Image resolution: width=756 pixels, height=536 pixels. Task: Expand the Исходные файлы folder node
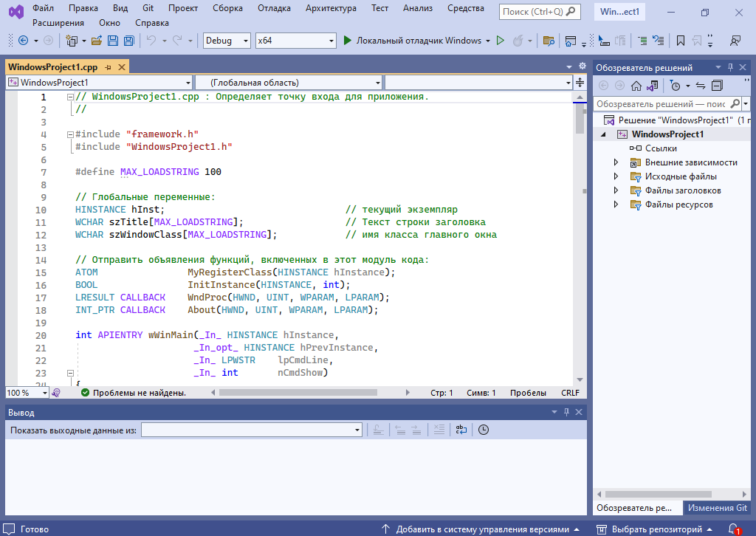click(x=616, y=176)
